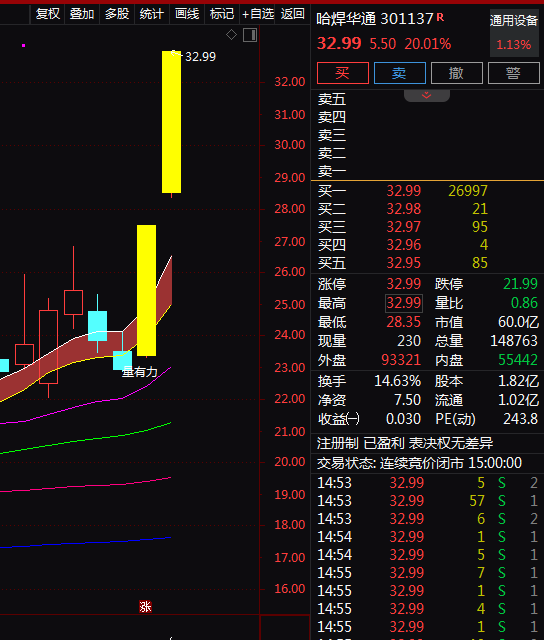544x640 pixels.
Task: Click the 最高 32.99 boxed price
Action: pyautogui.click(x=404, y=303)
